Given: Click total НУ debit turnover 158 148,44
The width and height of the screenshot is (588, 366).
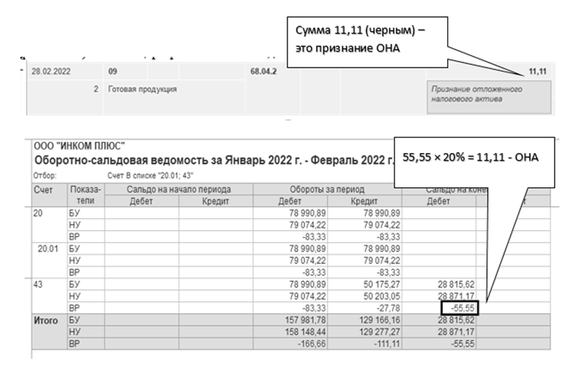Looking at the screenshot, I should (305, 332).
